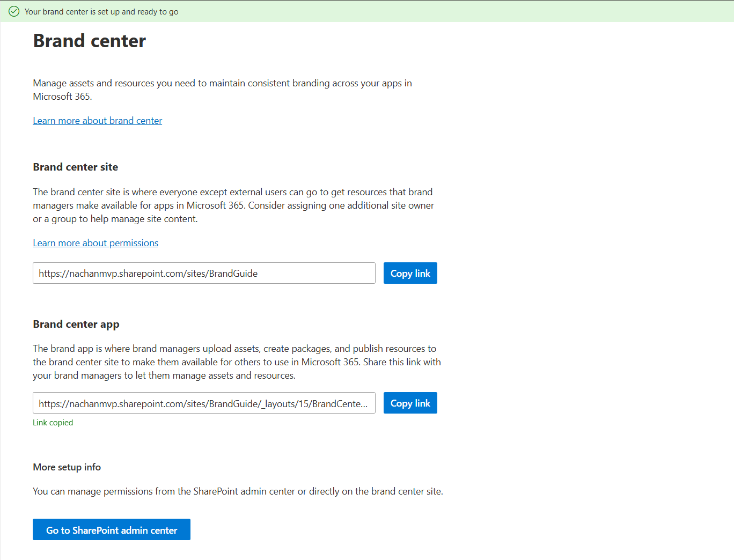
Task: Click the green 'Link copied' status text
Action: click(x=53, y=423)
